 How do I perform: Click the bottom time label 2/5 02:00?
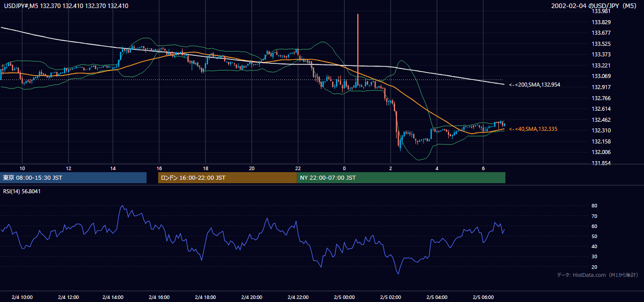391,297
